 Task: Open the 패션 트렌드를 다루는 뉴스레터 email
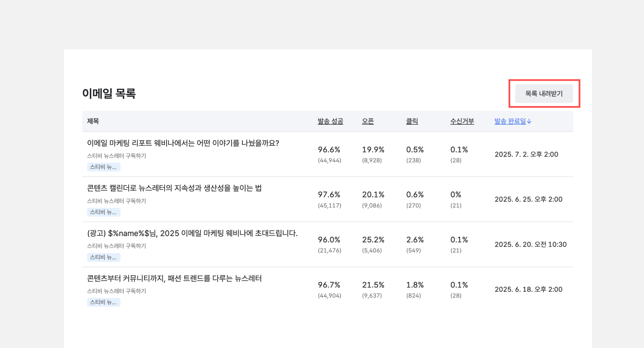coord(174,278)
